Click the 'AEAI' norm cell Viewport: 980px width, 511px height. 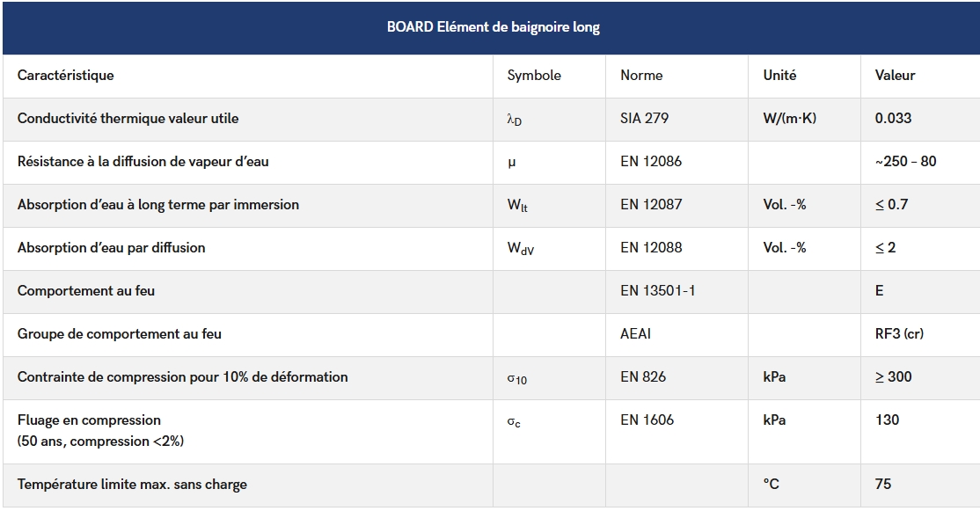pos(636,333)
